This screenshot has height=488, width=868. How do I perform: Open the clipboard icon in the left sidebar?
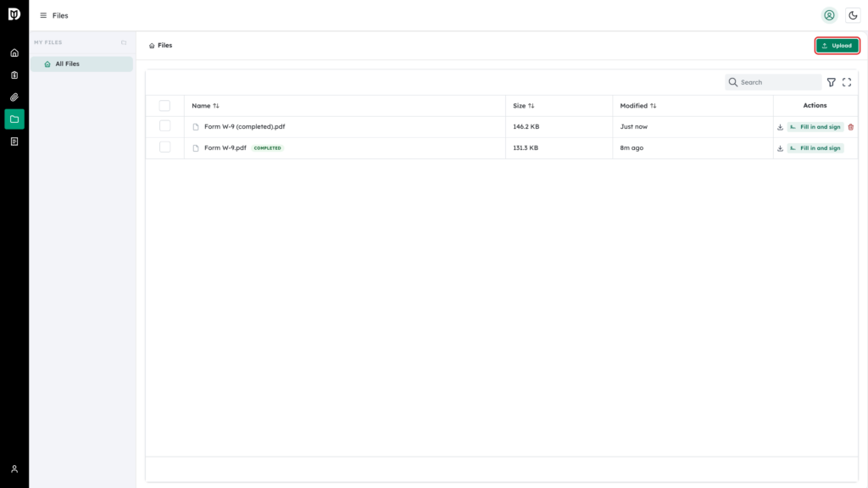click(14, 75)
